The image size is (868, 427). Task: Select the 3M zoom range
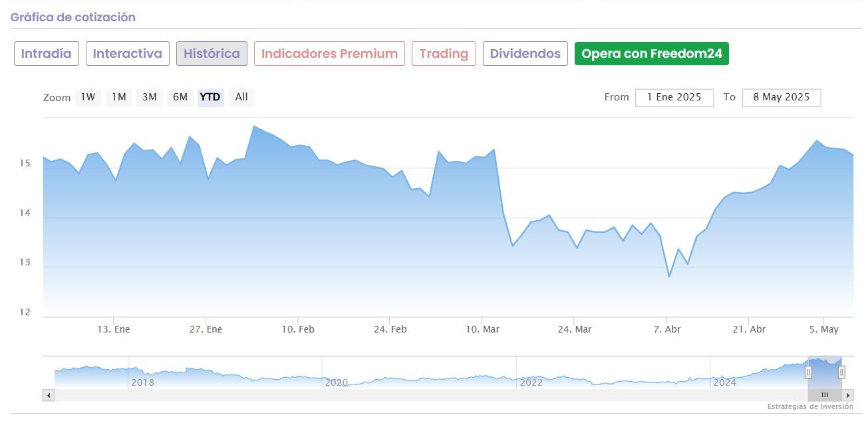pyautogui.click(x=149, y=97)
